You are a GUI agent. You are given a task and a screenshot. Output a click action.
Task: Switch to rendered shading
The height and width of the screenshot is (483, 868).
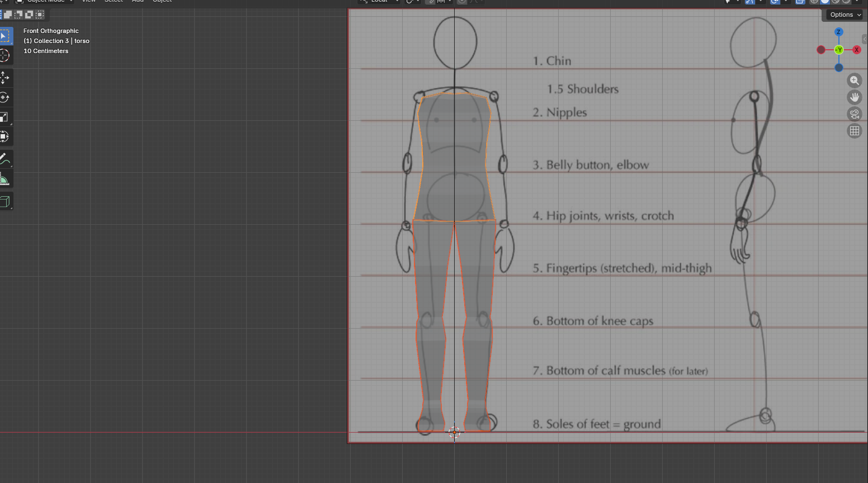[846, 1]
